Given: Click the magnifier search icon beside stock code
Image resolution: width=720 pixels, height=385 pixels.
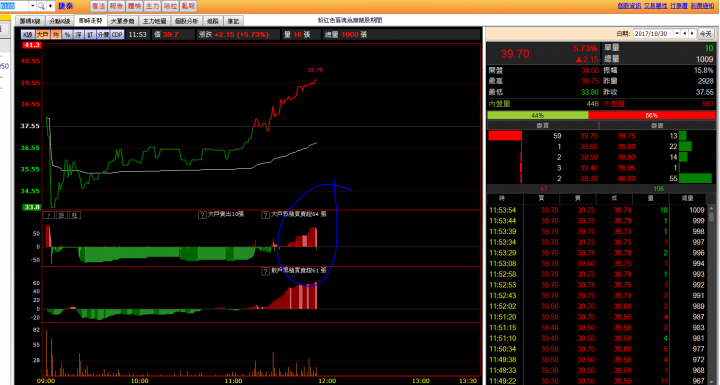Looking at the screenshot, I should click(x=41, y=6).
